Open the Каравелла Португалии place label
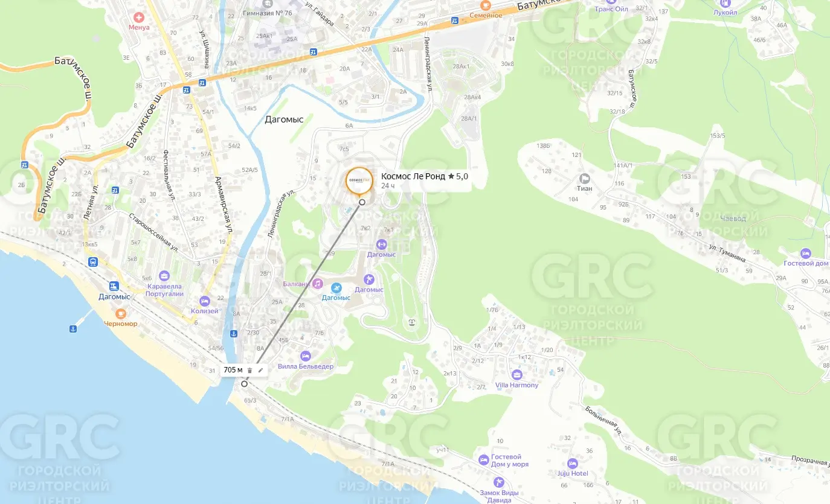Viewport: 830px width, 504px height. (x=164, y=290)
